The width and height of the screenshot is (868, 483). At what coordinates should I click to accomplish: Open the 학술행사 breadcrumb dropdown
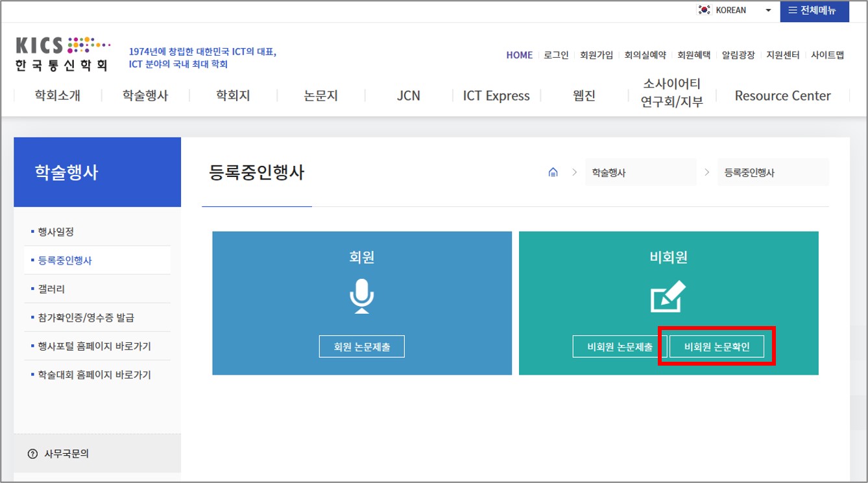point(640,172)
